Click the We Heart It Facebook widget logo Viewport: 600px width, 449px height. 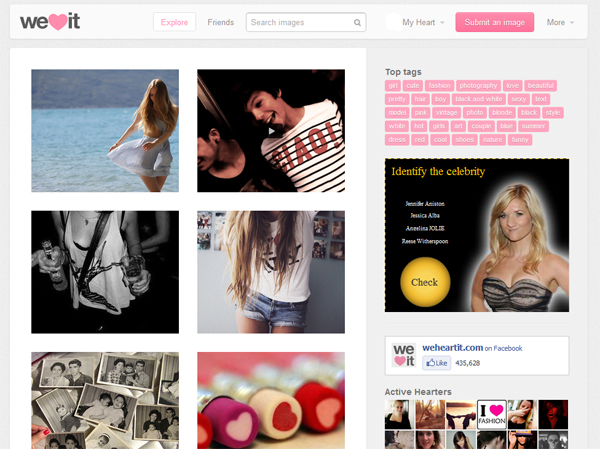(404, 355)
